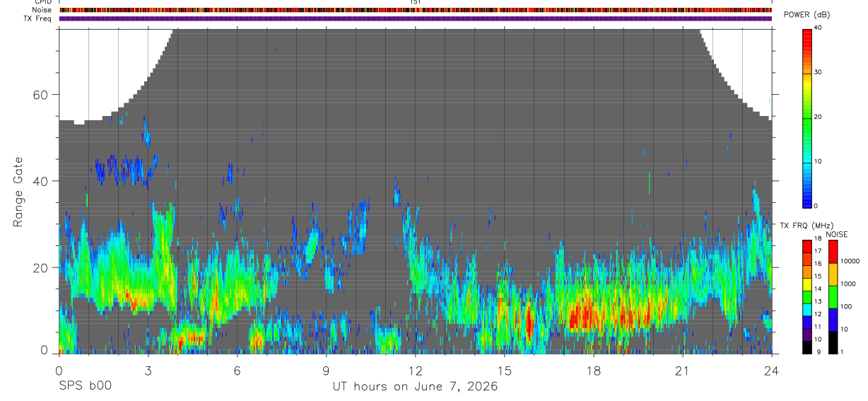
Task: Click the 9 hour tick on time axis
Action: pos(326,371)
